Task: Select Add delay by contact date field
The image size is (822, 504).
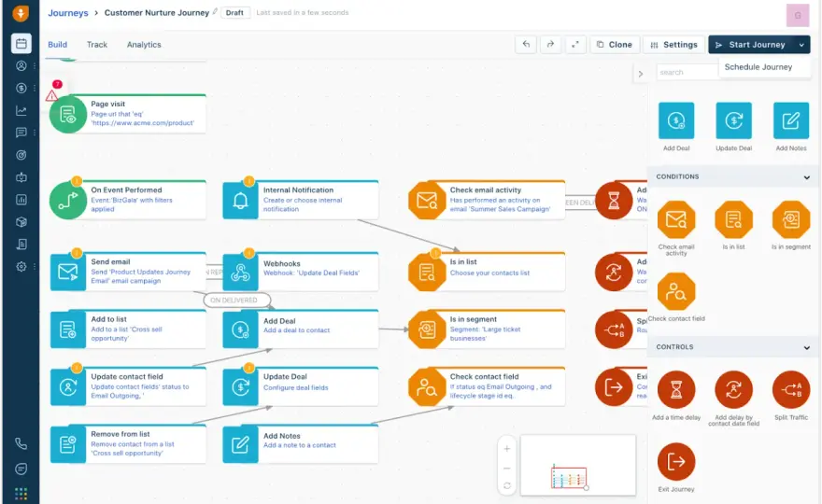Action: click(733, 390)
